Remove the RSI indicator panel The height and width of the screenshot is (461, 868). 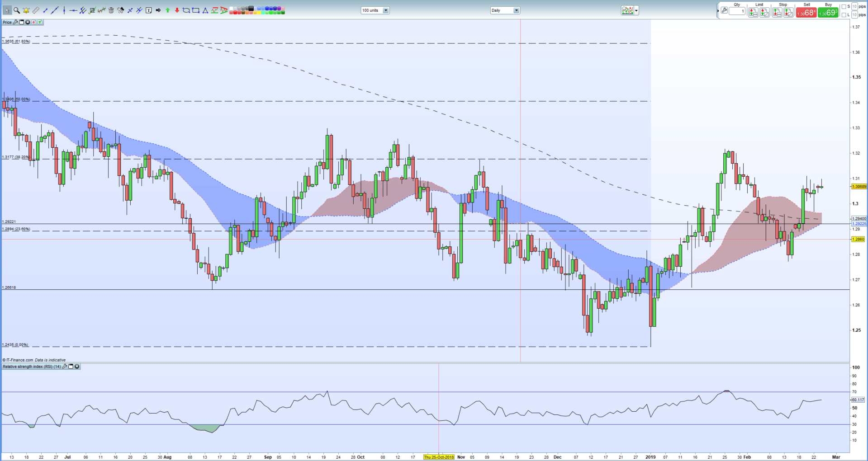[x=77, y=367]
